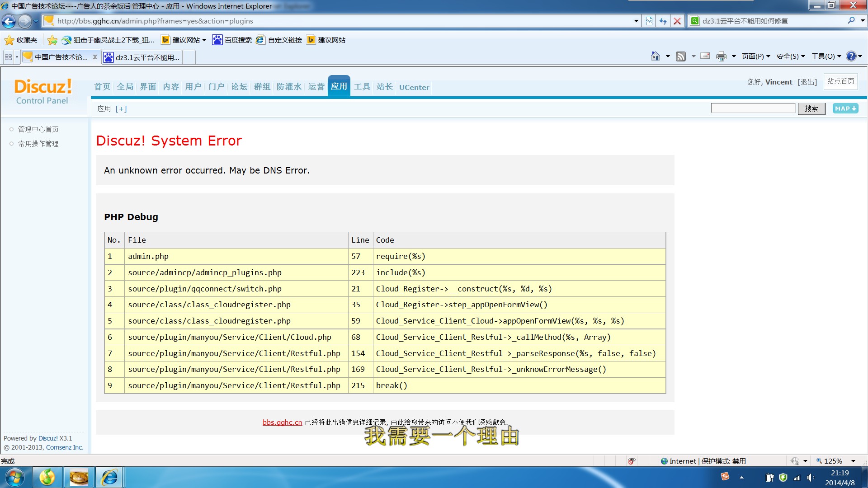This screenshot has width=868, height=488.
Task: Click the print icon
Action: point(721,56)
